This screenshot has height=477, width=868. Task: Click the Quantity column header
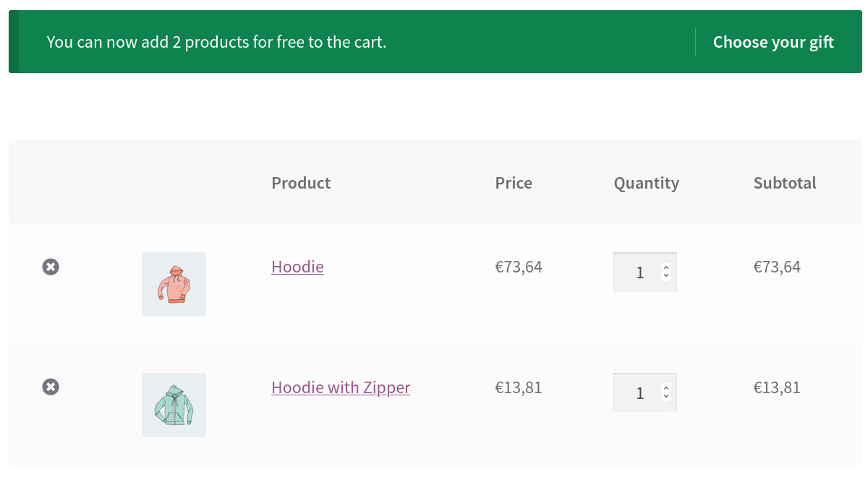646,183
